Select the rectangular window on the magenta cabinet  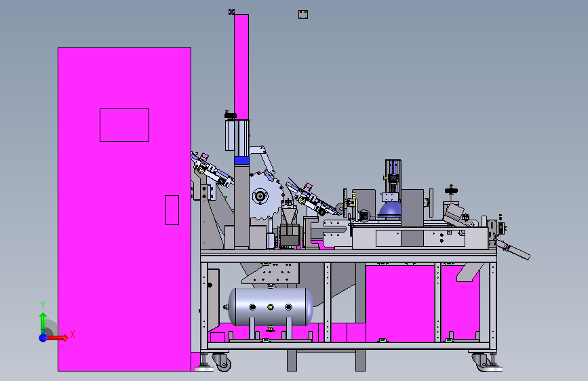click(x=125, y=125)
